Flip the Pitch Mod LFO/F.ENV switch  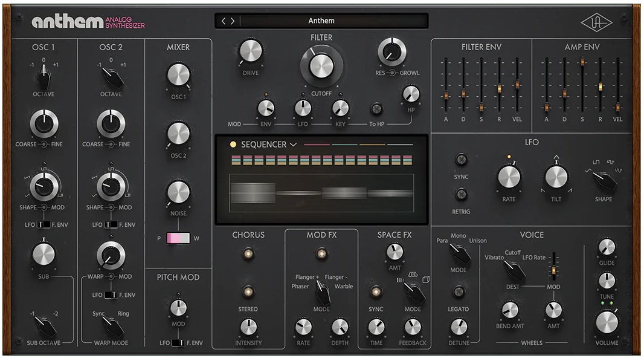[178, 343]
